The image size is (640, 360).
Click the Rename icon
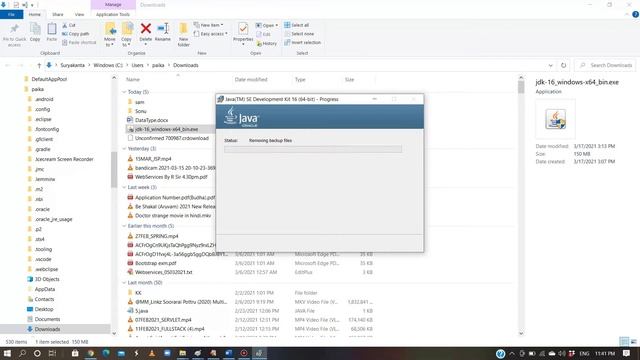pos(163,29)
